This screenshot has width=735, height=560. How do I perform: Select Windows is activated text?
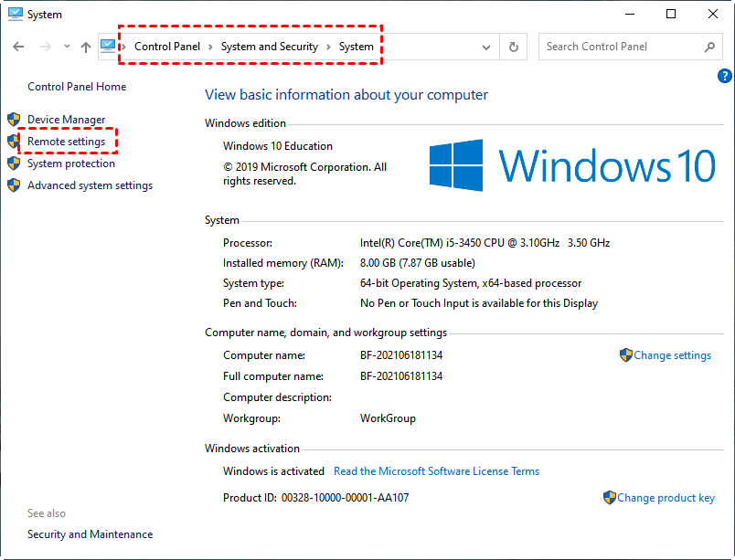(273, 471)
